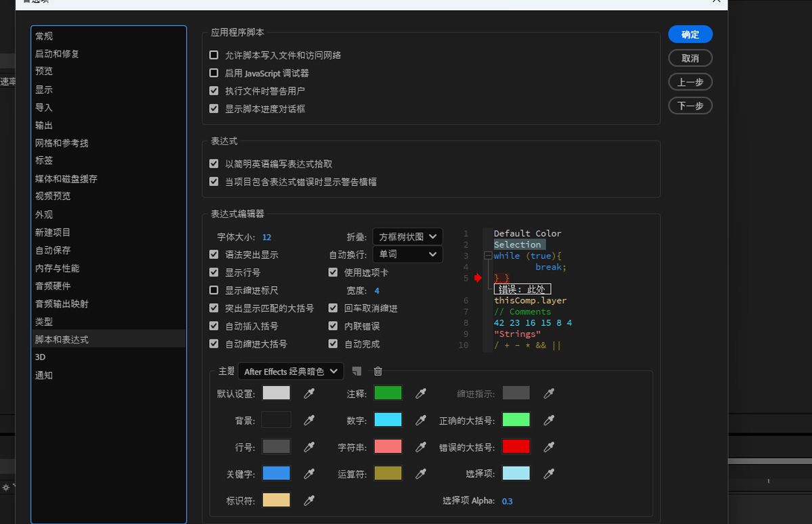点击错误的大括号旁的吸管图标
The height and width of the screenshot is (524, 812).
tap(549, 446)
